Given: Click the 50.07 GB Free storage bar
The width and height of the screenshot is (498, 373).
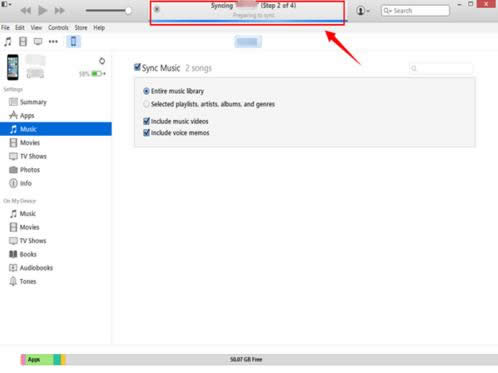Looking at the screenshot, I should [282, 359].
